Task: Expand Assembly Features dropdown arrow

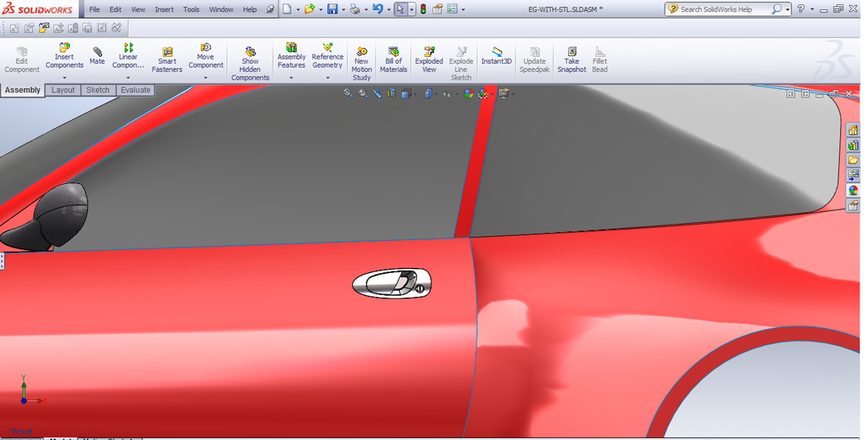Action: (x=292, y=77)
